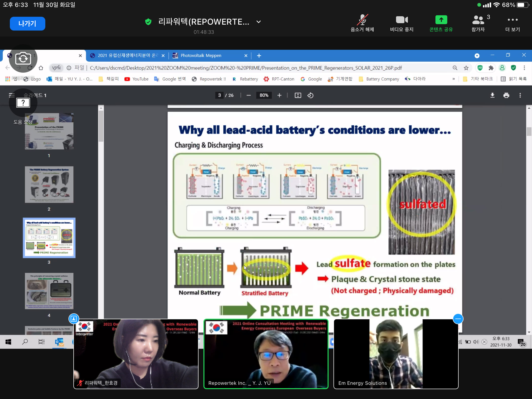Viewport: 532px width, 399px height.
Task: Open the Battery Company bookmark folder
Action: pos(379,79)
